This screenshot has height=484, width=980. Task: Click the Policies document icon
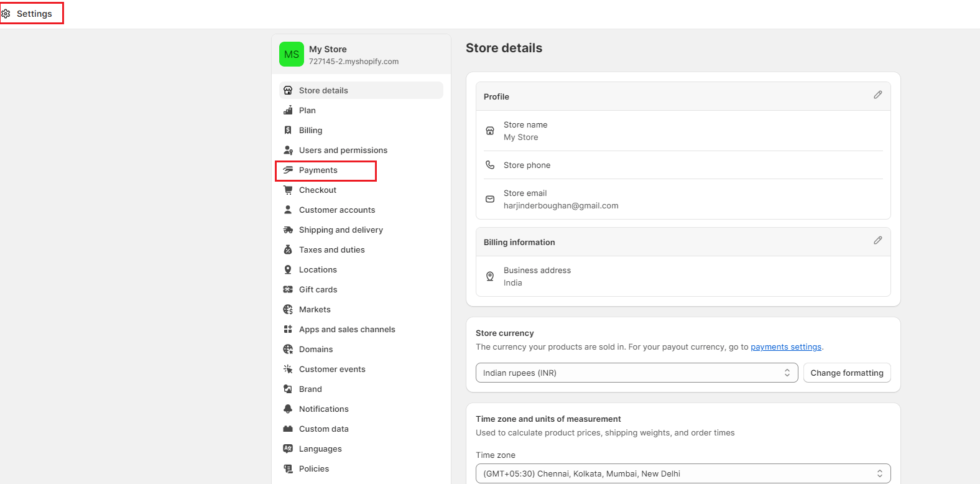288,468
